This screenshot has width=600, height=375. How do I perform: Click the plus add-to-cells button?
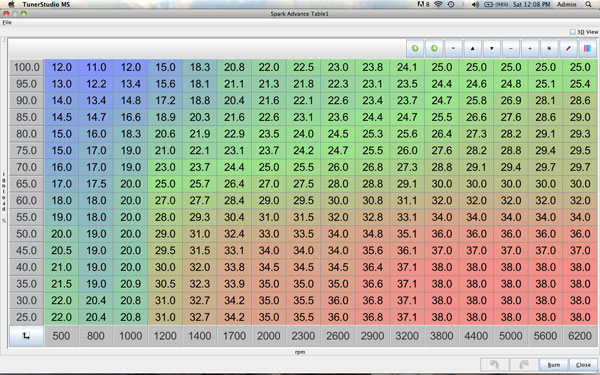click(530, 49)
